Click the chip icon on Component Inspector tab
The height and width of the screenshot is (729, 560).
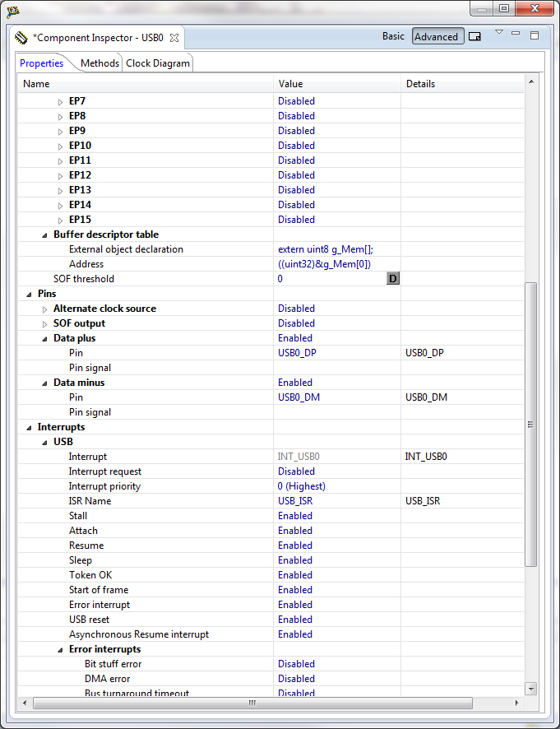(21, 37)
